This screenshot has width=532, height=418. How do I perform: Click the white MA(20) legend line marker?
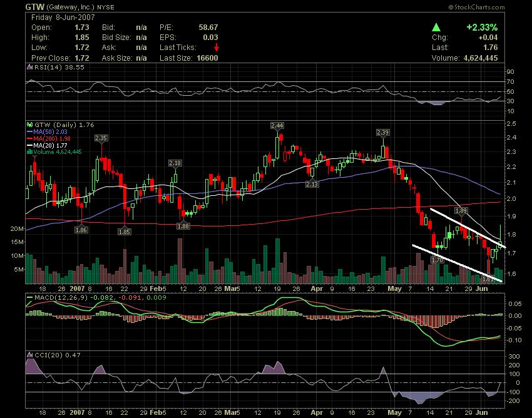(30, 146)
